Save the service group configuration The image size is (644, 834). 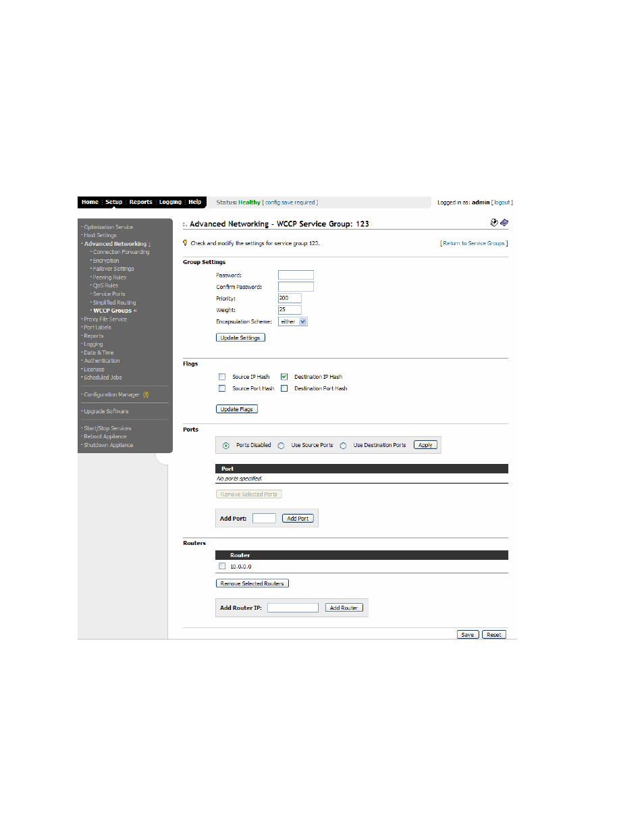pyautogui.click(x=468, y=635)
